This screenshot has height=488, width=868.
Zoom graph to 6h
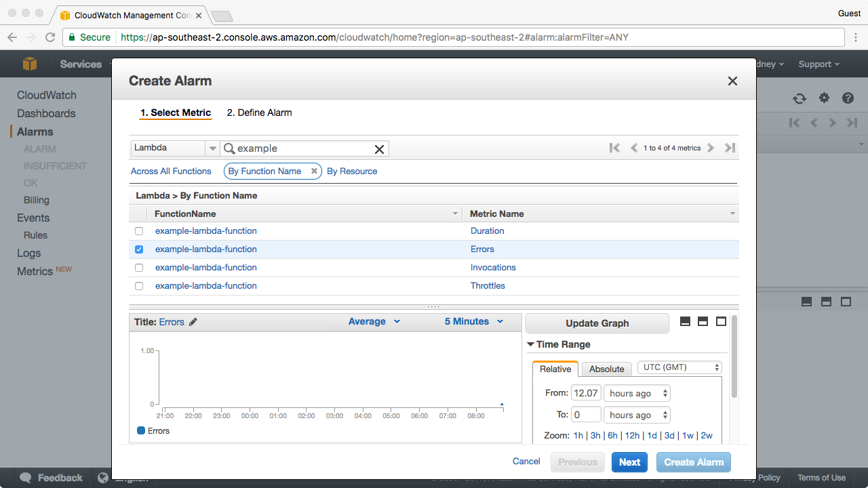pos(612,436)
